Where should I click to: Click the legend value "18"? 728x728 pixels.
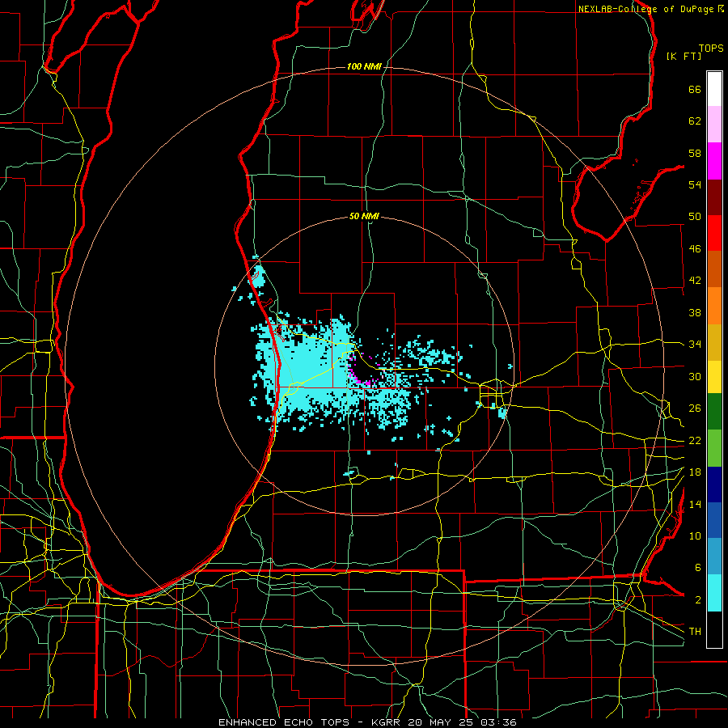pyautogui.click(x=695, y=472)
